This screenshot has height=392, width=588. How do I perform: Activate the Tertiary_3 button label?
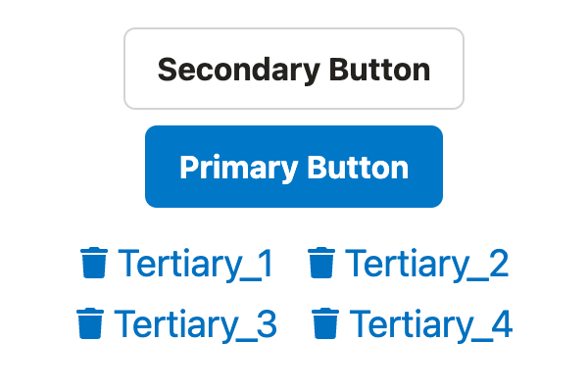[x=195, y=323]
